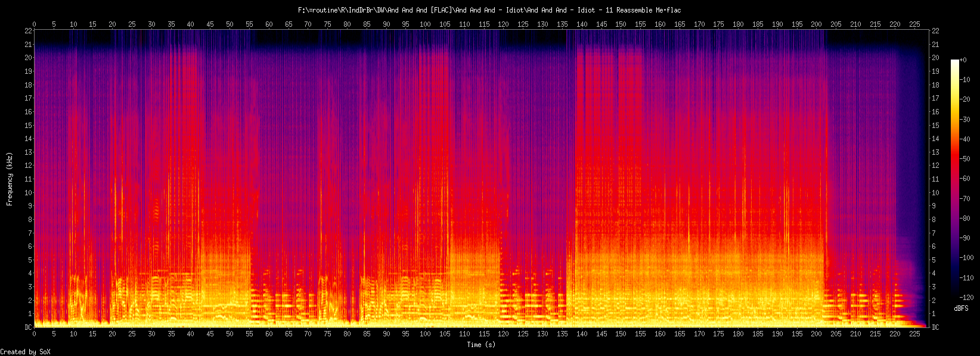This screenshot has width=980, height=356.
Task: Click "225" tick on the bottom time axis
Action: coord(914,334)
